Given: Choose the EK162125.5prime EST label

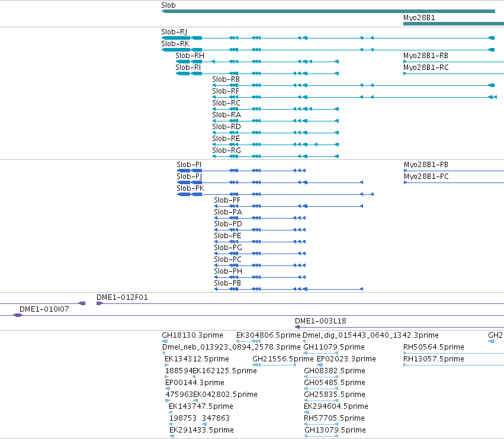Looking at the screenshot, I should (x=224, y=371).
